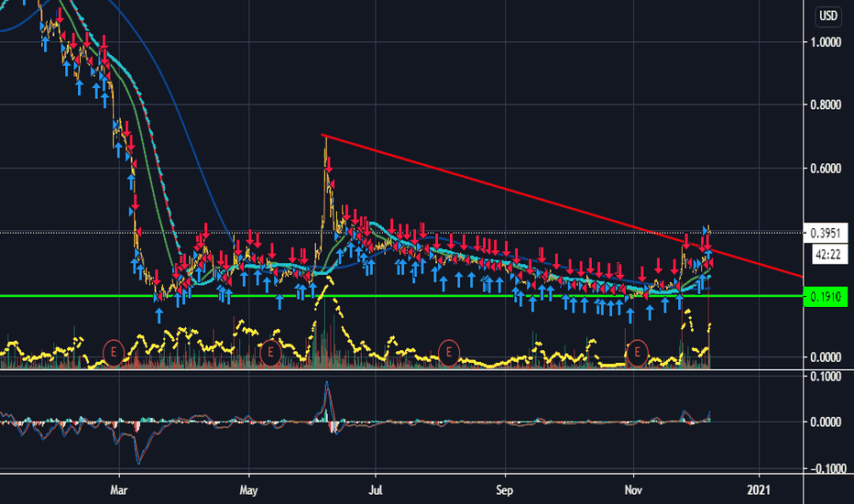
Task: Click the -0.1000 indicator axis label
Action: coord(827,468)
